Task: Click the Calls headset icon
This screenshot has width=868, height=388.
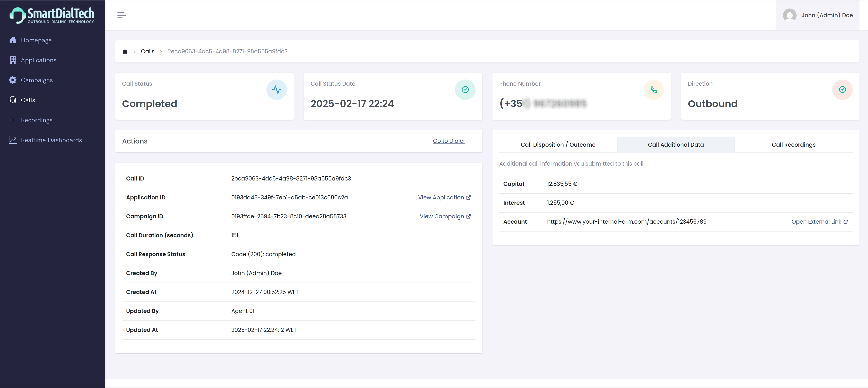Action: 13,100
